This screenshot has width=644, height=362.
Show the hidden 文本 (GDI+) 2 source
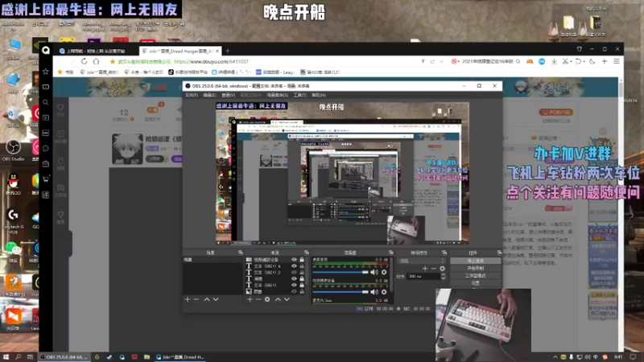294,272
